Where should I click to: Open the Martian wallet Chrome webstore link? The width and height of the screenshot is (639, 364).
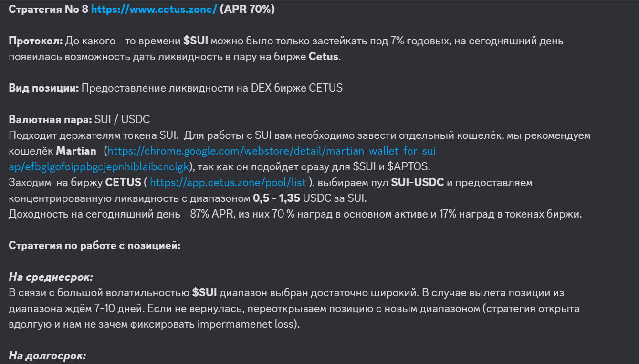click(273, 151)
